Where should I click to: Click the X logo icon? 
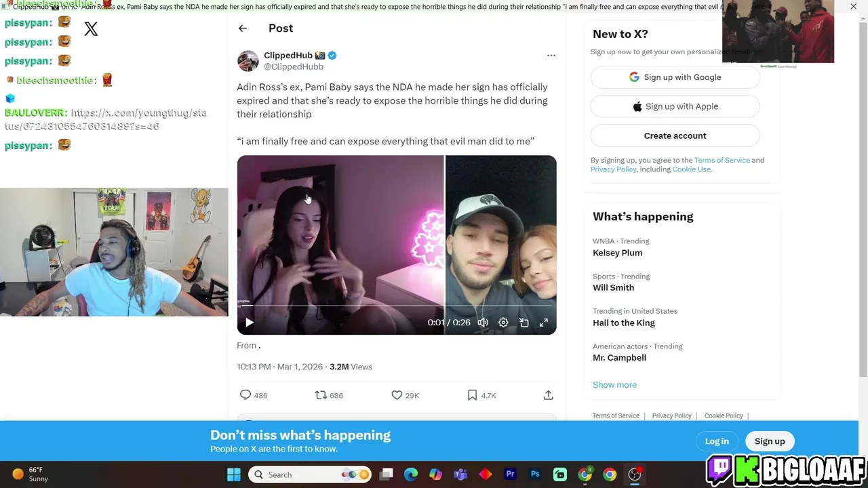point(91,28)
